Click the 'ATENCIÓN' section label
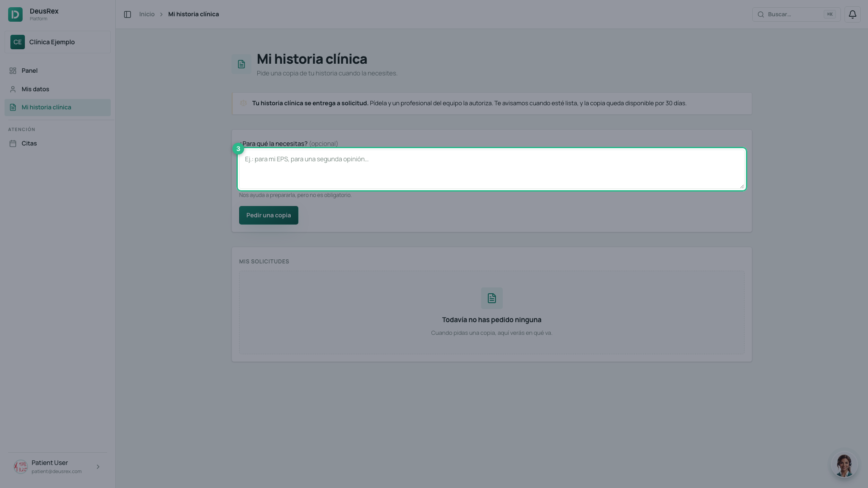 (22, 130)
